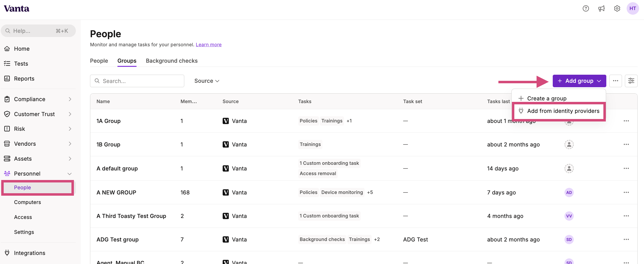Open row actions for 1A Group
644x264 pixels.
626,121
